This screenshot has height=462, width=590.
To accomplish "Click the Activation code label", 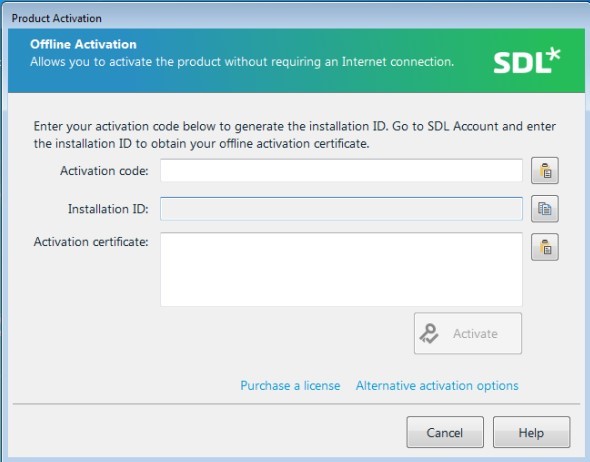I will tap(104, 171).
